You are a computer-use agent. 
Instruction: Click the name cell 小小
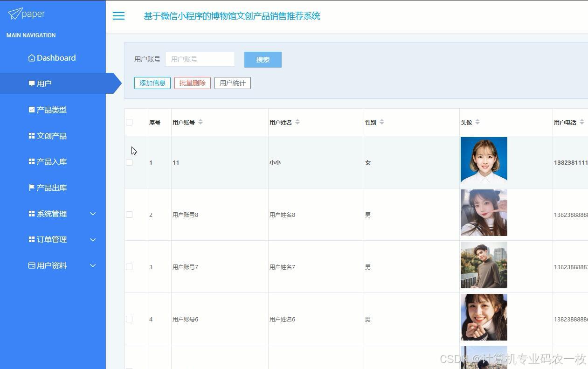pos(275,162)
